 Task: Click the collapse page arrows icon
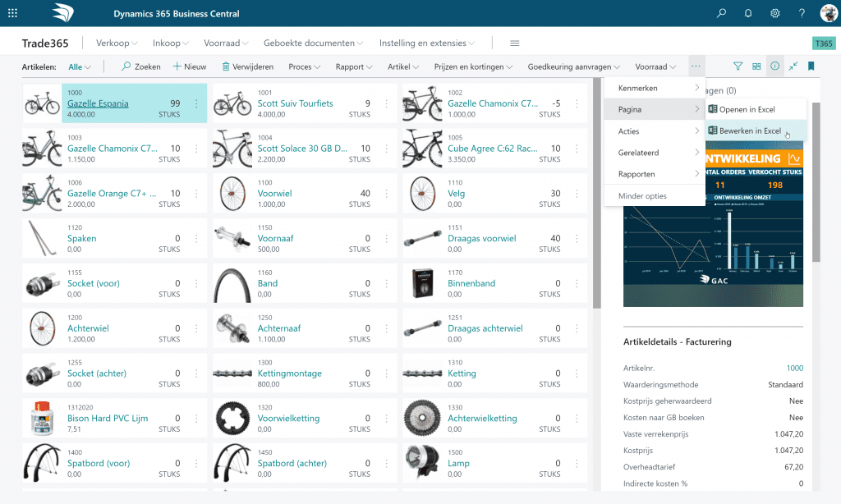793,66
